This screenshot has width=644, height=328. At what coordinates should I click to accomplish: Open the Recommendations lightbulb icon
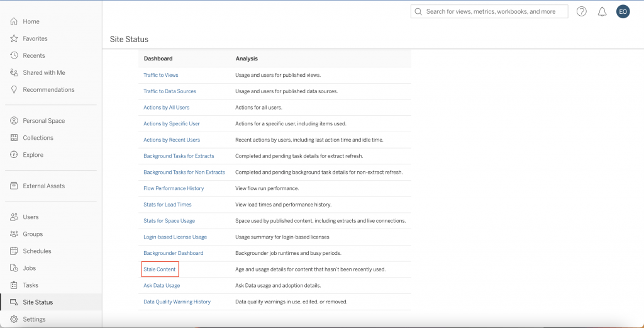(14, 89)
